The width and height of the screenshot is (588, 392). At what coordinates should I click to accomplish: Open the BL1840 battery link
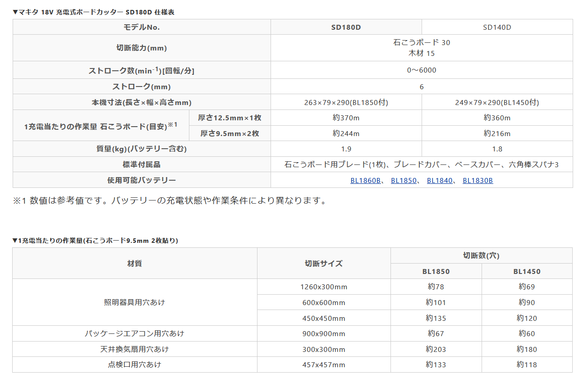[x=440, y=180]
